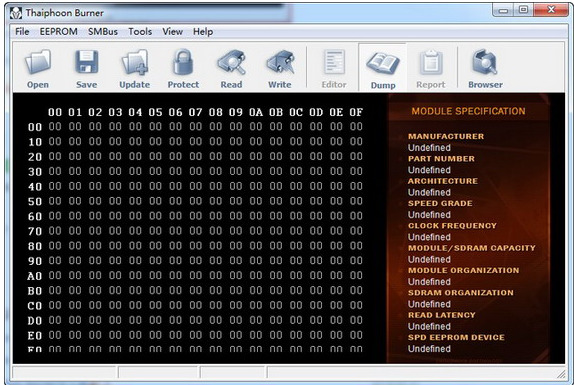Image resolution: width=574 pixels, height=385 pixels.
Task: Click the CLOCK FREQUENCY label
Action: click(x=452, y=225)
